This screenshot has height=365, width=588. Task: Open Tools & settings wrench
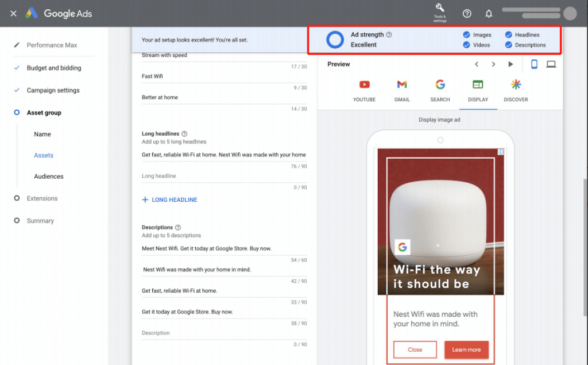click(440, 13)
